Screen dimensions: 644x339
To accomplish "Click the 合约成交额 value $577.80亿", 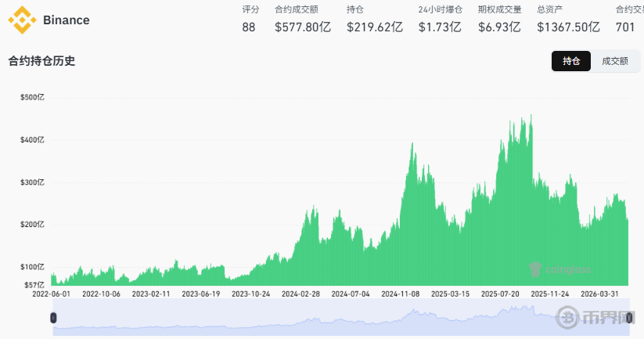I will click(x=303, y=27).
